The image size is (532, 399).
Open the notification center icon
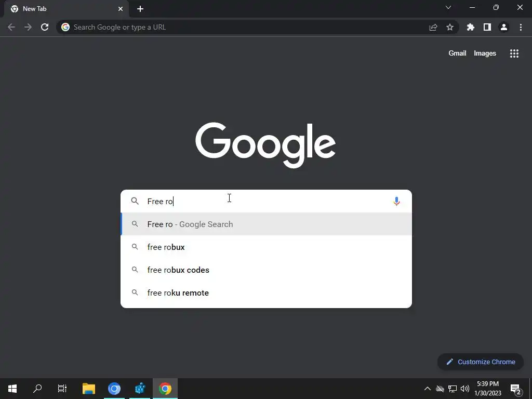point(515,390)
